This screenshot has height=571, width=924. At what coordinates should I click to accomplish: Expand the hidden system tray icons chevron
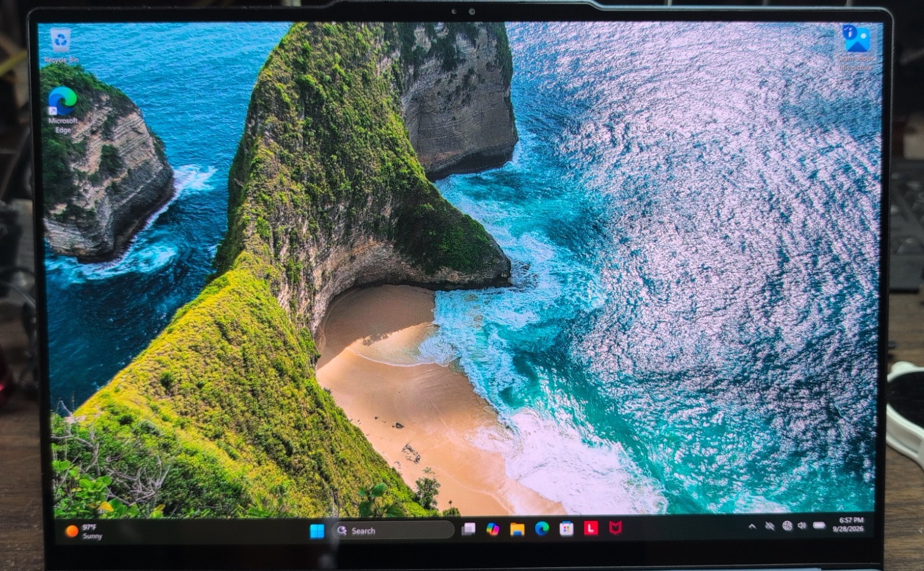752,526
